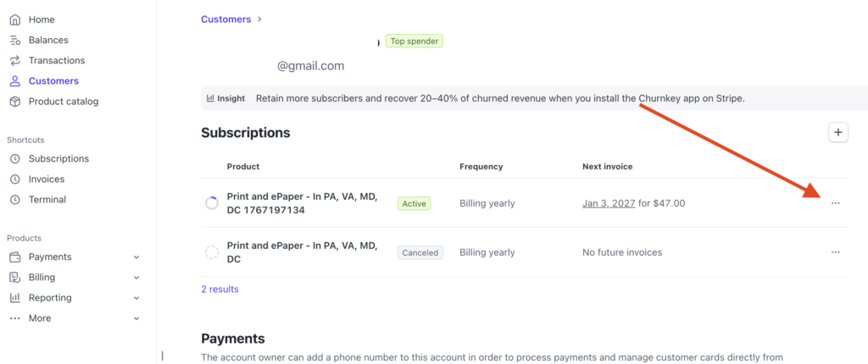Go to the Customers sidebar item
This screenshot has height=364, width=868.
[x=53, y=80]
